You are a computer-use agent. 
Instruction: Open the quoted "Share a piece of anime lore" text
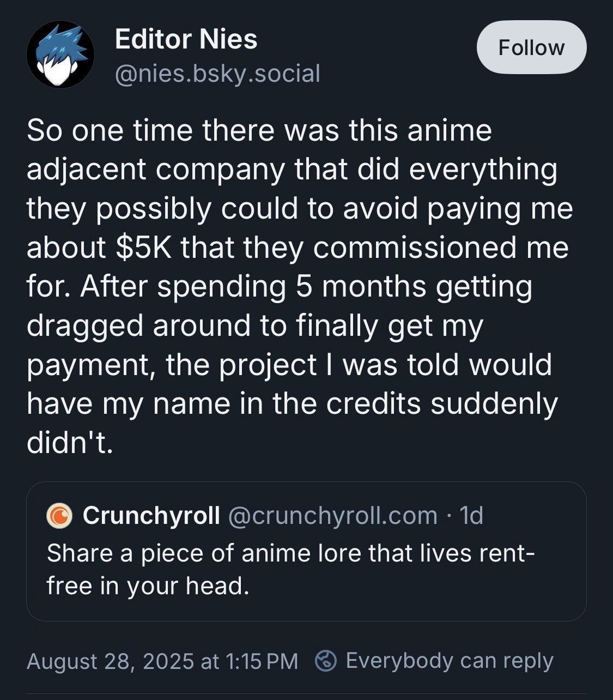(290, 553)
